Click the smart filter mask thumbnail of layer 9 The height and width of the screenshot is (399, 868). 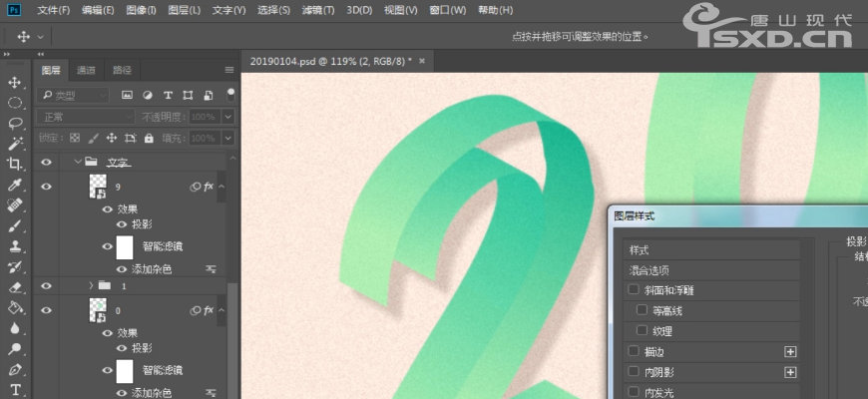125,247
